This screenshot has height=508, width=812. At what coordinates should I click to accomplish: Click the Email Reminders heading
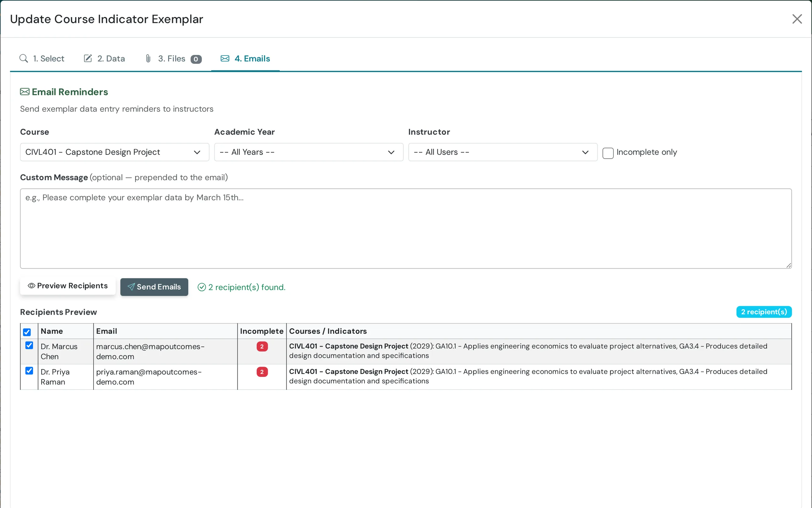tap(70, 92)
